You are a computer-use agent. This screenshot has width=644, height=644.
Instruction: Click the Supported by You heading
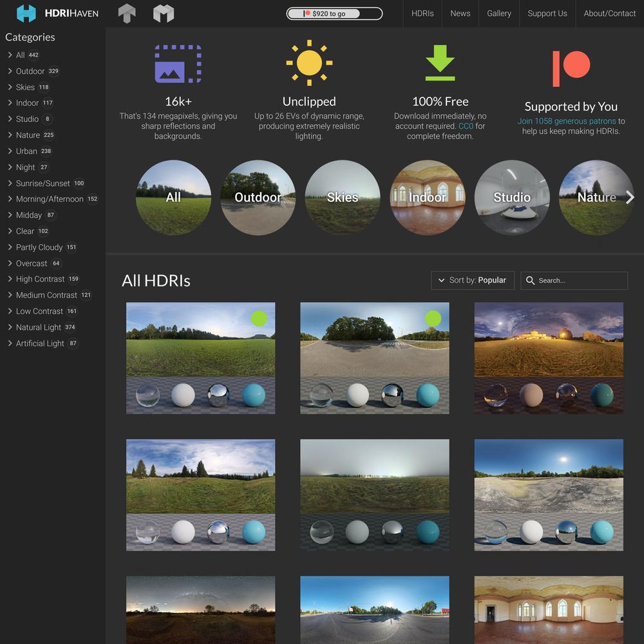point(571,107)
